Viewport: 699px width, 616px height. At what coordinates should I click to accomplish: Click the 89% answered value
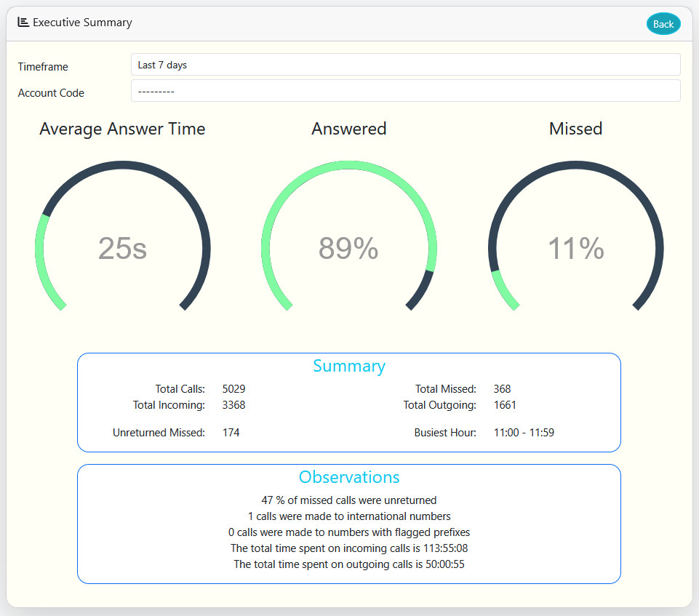coord(348,249)
